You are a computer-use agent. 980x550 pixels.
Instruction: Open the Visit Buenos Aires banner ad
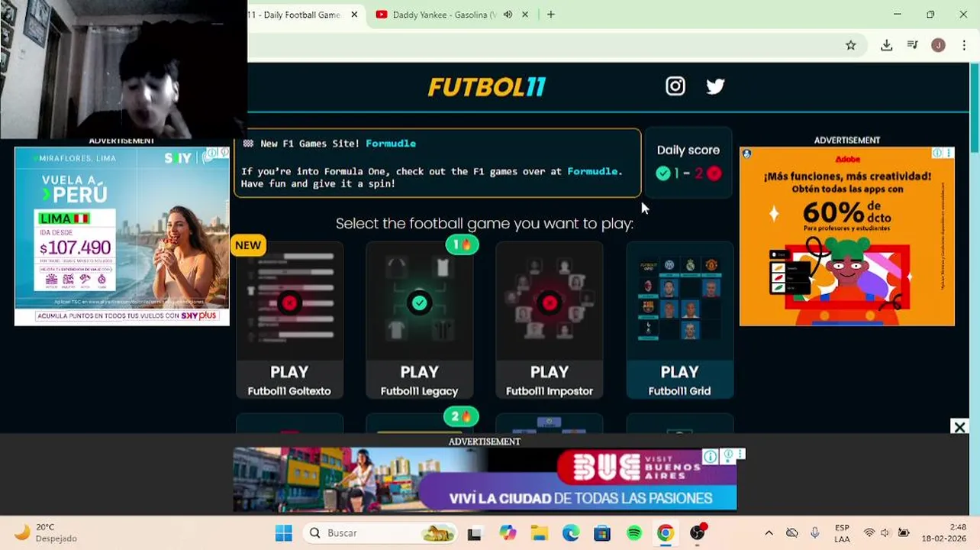tap(485, 480)
